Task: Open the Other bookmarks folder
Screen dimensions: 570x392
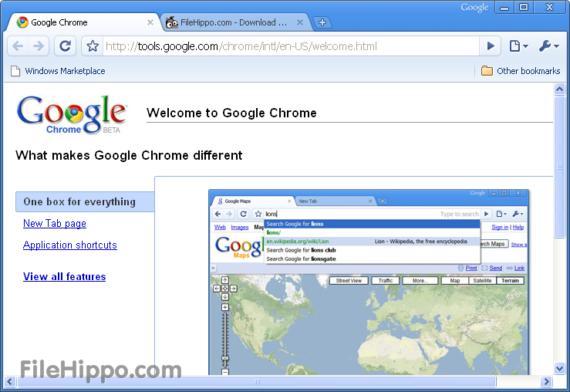Action: [521, 71]
